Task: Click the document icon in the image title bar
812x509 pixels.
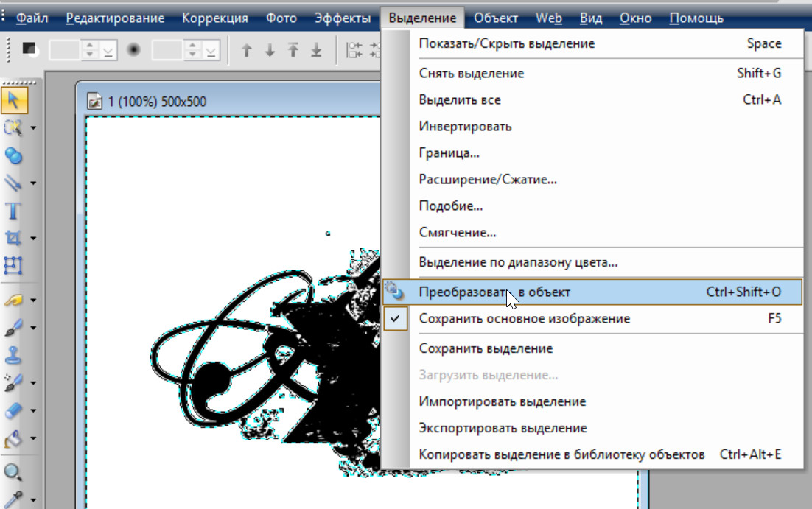Action: [95, 101]
